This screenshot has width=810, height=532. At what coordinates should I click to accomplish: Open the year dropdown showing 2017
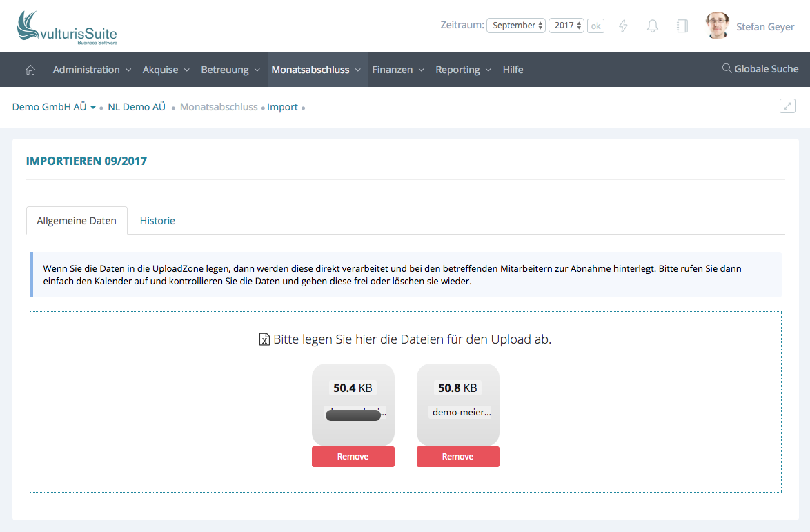(x=566, y=26)
